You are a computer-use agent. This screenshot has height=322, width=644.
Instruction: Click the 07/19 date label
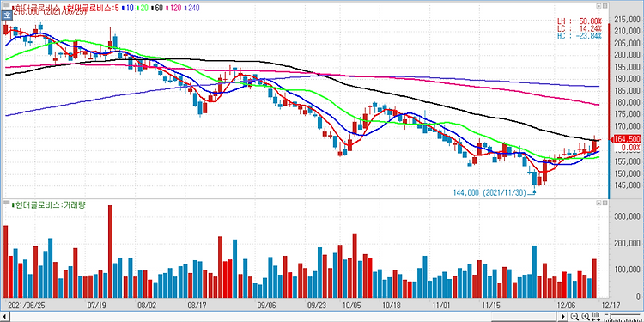pyautogui.click(x=97, y=306)
